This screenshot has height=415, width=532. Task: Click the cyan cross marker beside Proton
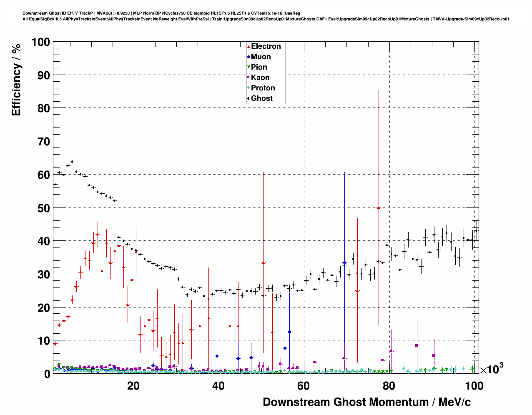(249, 88)
